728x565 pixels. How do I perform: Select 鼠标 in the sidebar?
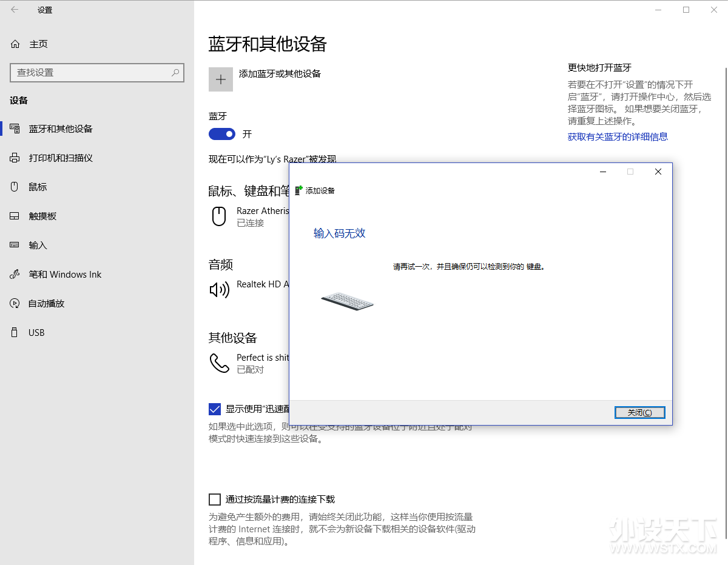click(38, 187)
